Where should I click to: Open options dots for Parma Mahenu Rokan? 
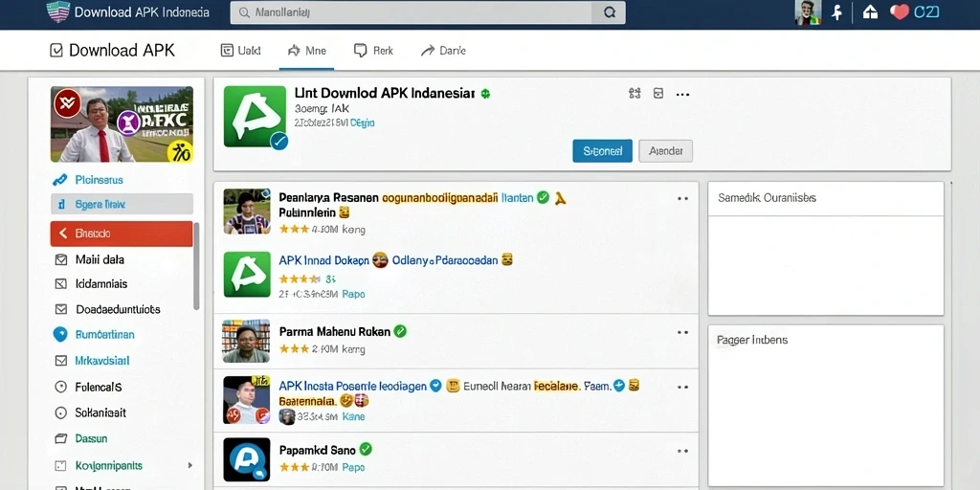(682, 332)
